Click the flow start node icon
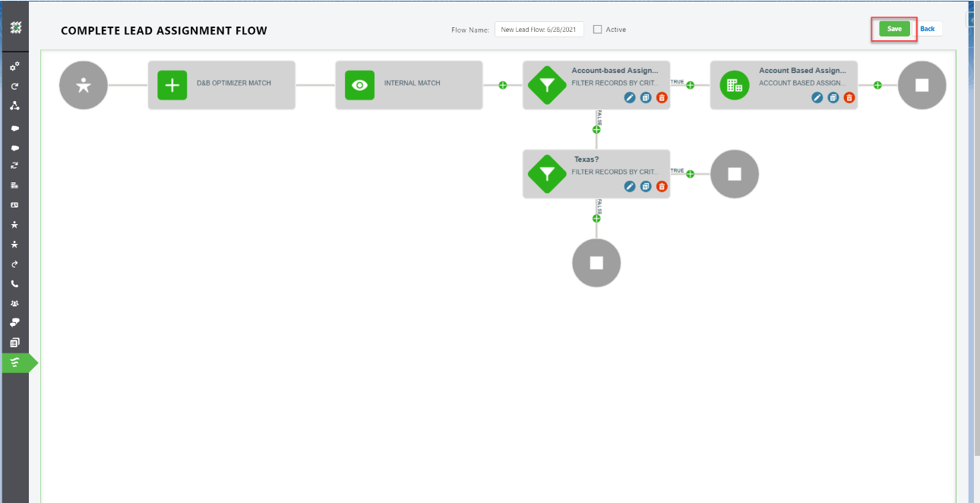The height and width of the screenshot is (503, 980). tap(84, 85)
